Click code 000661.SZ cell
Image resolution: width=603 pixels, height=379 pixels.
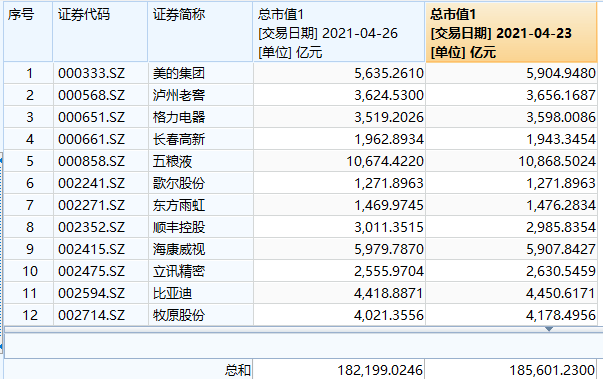click(x=100, y=139)
